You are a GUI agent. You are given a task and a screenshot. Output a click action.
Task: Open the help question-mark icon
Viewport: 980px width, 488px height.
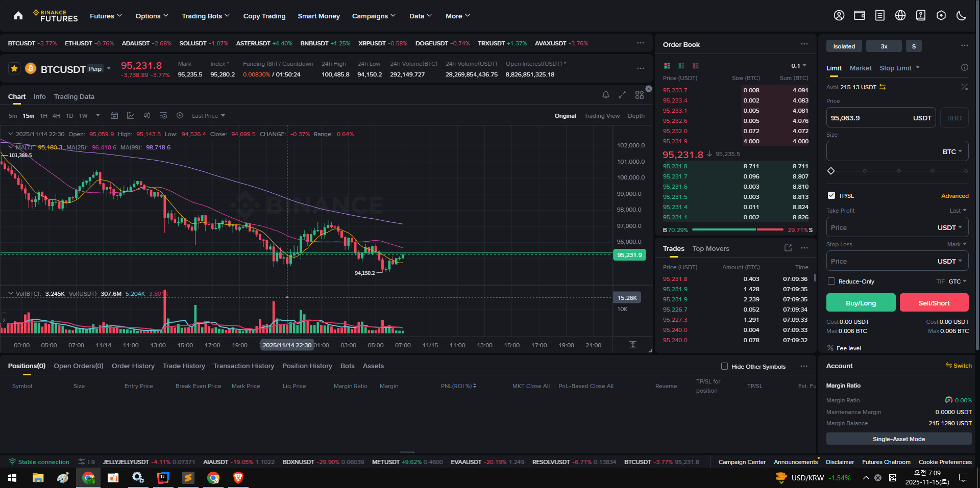(x=921, y=16)
